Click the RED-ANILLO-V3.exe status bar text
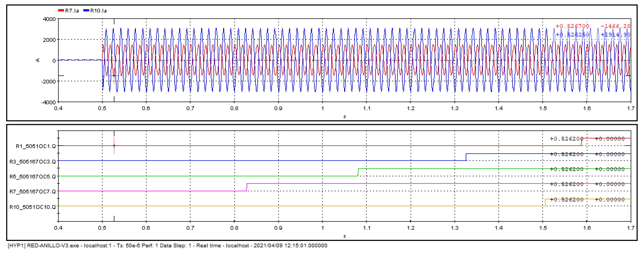The height and width of the screenshot is (254, 644). pyautogui.click(x=53, y=245)
